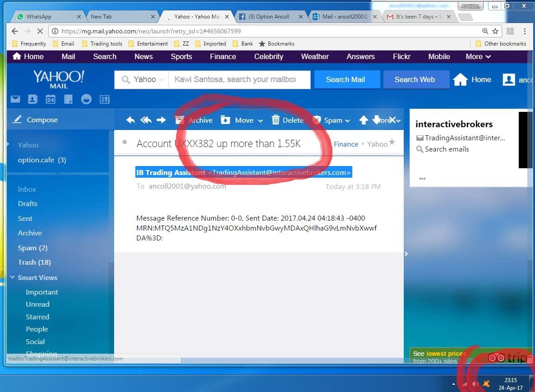Click the Yahoo Home house icon
The width and height of the screenshot is (535, 392).
pos(460,79)
